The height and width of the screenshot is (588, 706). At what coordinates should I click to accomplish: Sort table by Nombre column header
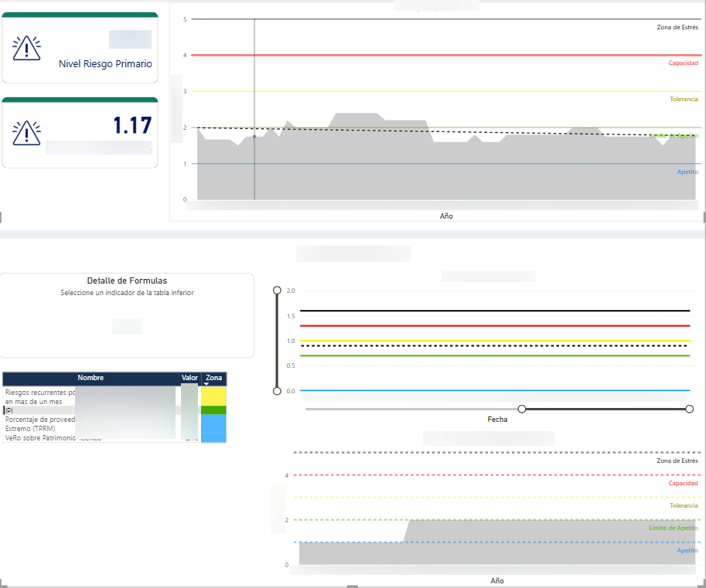point(90,378)
